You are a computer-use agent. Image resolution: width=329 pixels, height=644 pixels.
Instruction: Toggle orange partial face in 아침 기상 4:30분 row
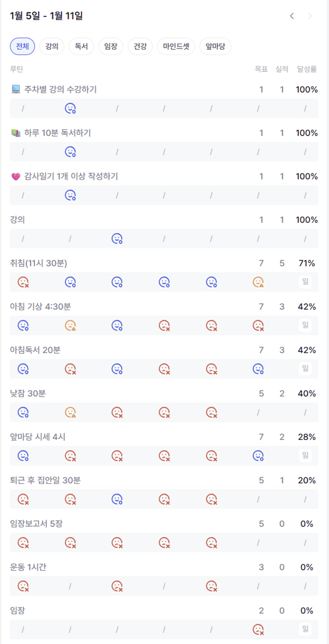click(70, 325)
